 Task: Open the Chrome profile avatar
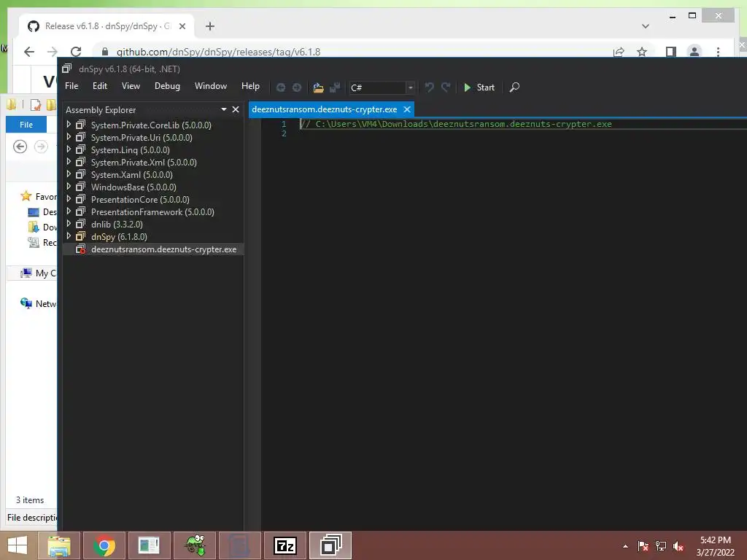coord(694,52)
